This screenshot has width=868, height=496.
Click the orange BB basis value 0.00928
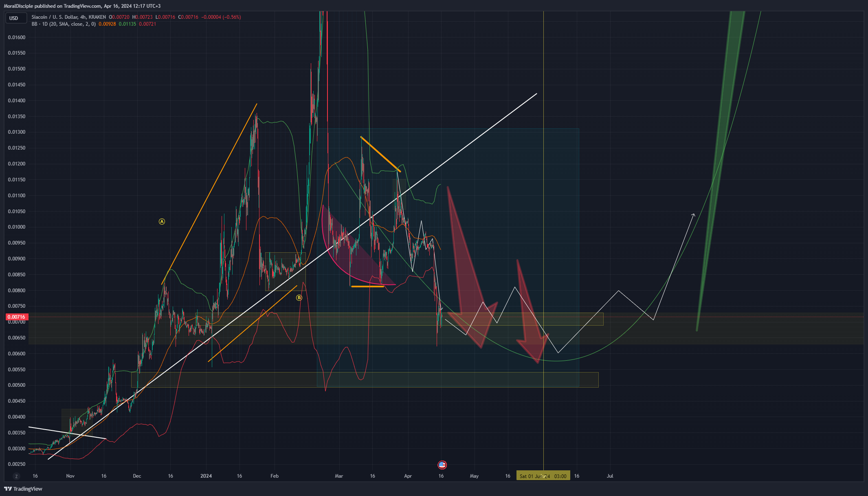107,24
